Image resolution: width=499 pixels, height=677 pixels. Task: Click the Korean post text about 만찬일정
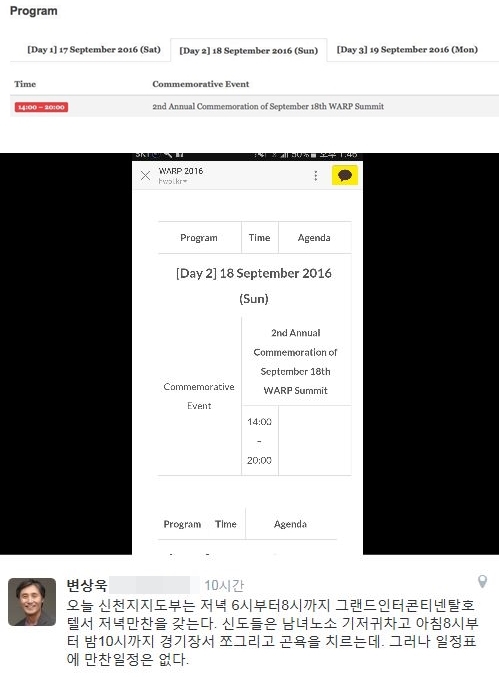tap(272, 632)
